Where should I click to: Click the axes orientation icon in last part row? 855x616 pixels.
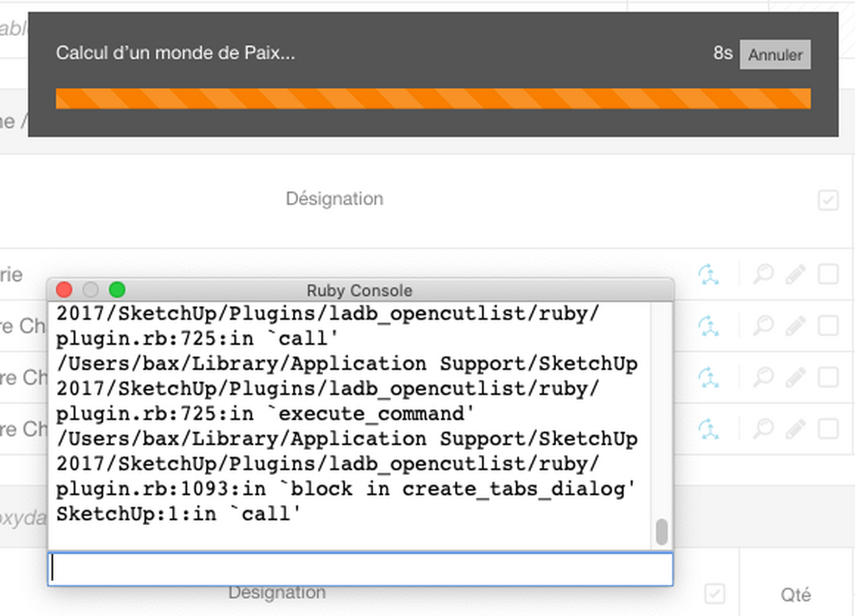click(x=709, y=429)
